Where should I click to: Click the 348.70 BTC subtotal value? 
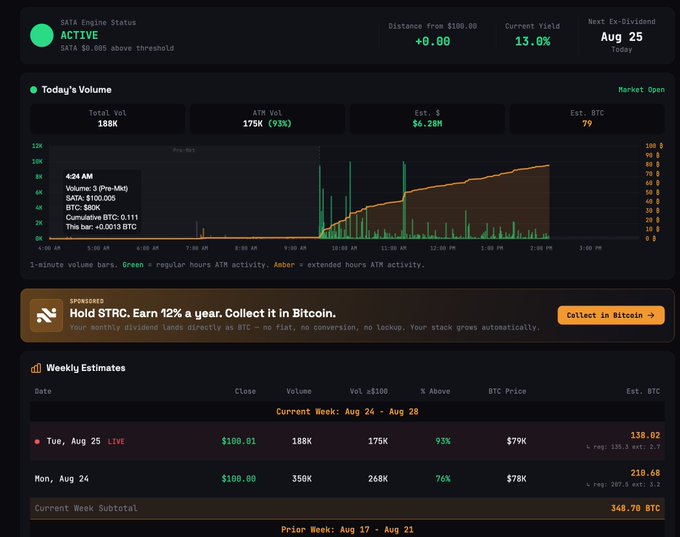635,508
